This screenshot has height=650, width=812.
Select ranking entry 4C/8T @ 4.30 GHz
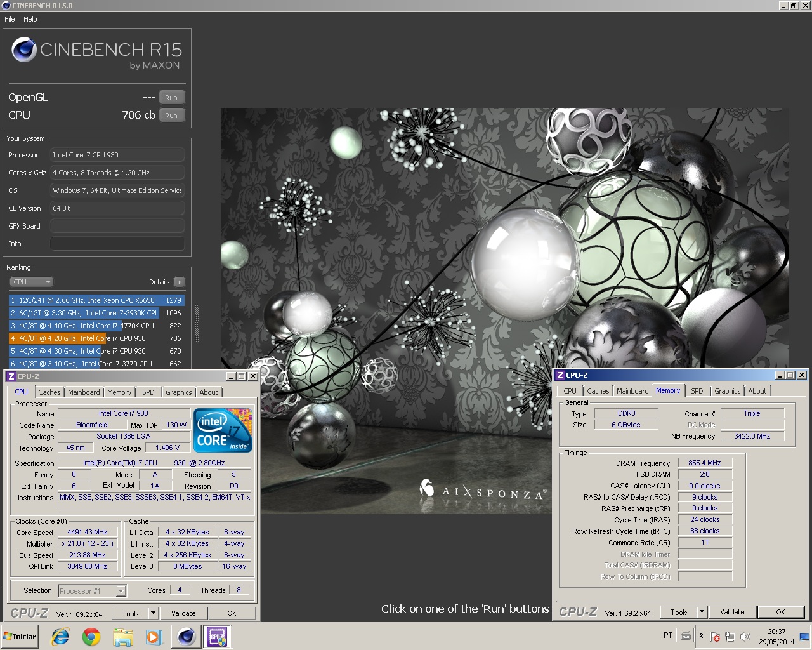tap(96, 351)
